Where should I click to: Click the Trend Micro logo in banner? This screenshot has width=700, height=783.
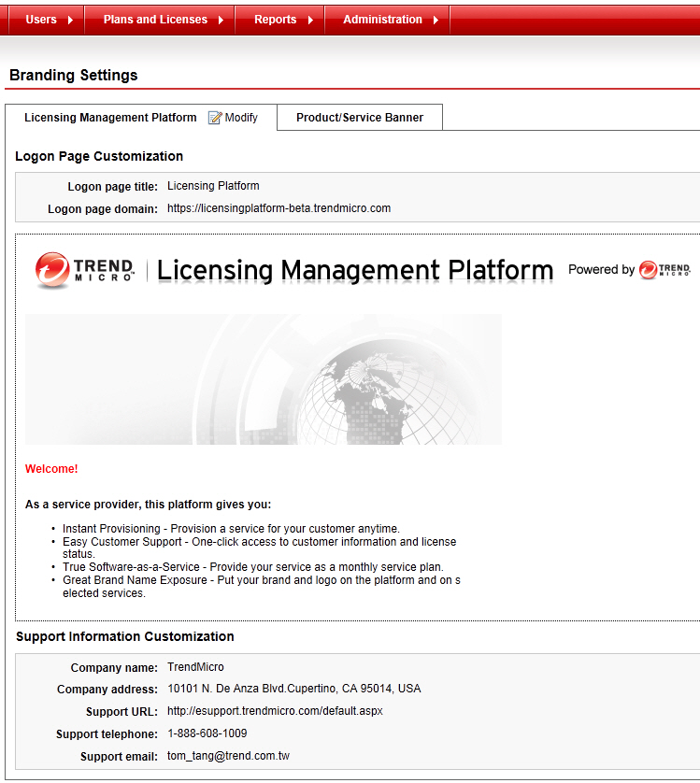point(85,270)
